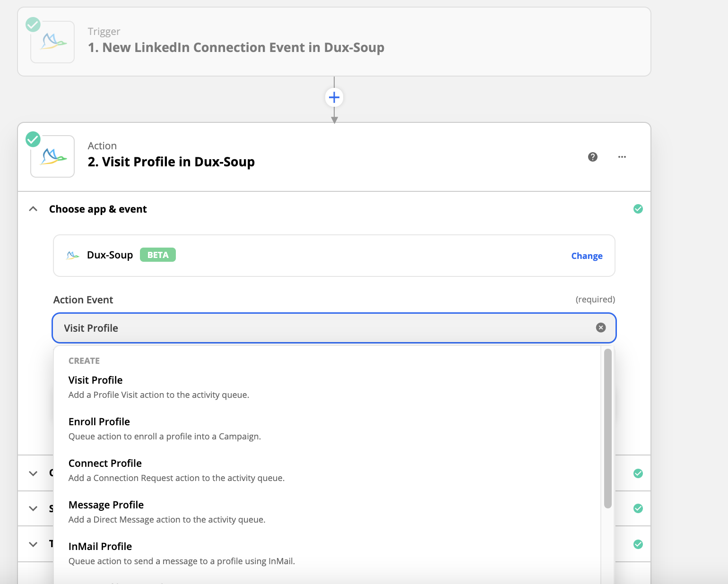Click the Action label above the step title

pyautogui.click(x=102, y=146)
